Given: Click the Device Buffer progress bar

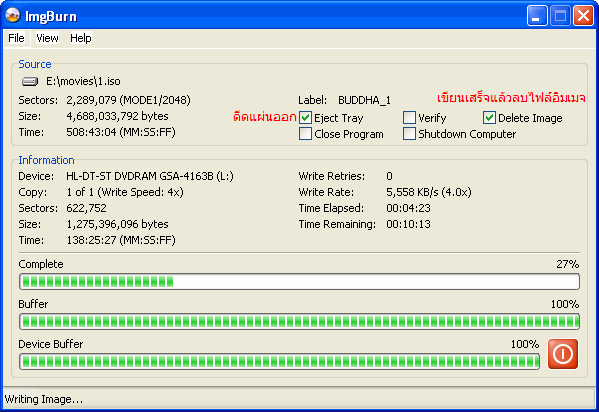Looking at the screenshot, I should click(x=279, y=362).
